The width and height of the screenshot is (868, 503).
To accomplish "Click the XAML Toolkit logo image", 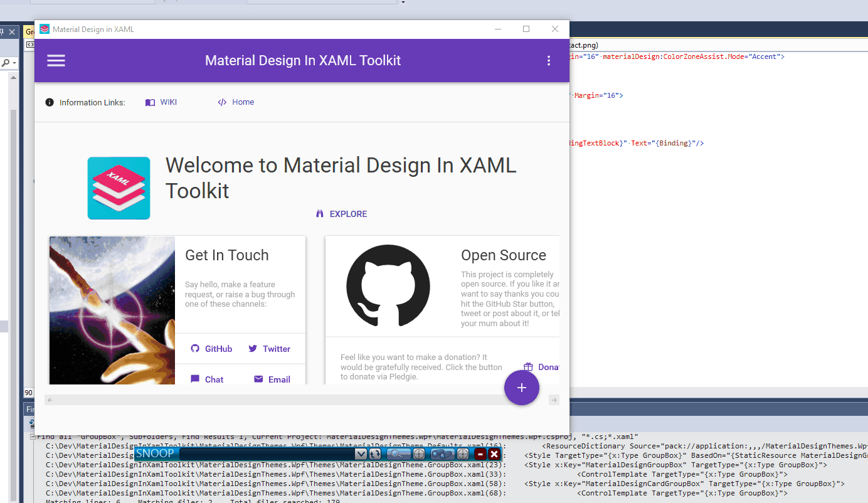I will coord(119,188).
